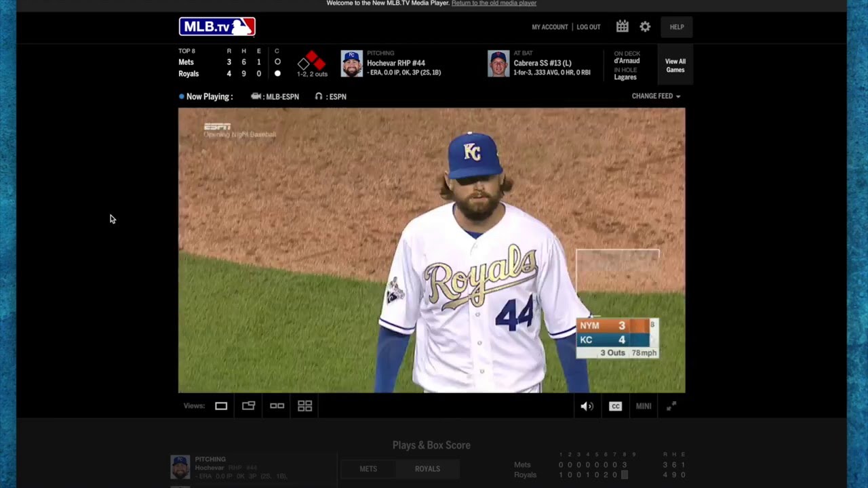Viewport: 868px width, 488px height.
Task: Click the bases diamond indicator icon
Action: (312, 61)
